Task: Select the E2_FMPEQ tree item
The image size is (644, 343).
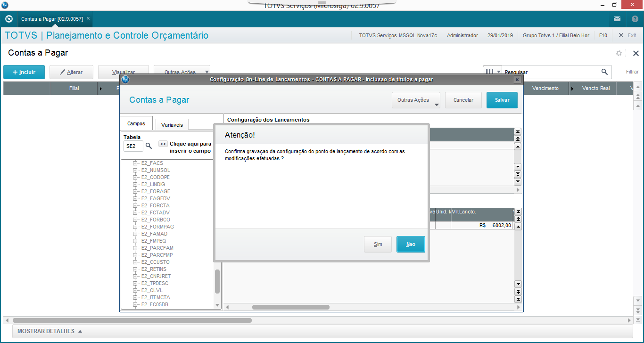Action: click(x=154, y=241)
